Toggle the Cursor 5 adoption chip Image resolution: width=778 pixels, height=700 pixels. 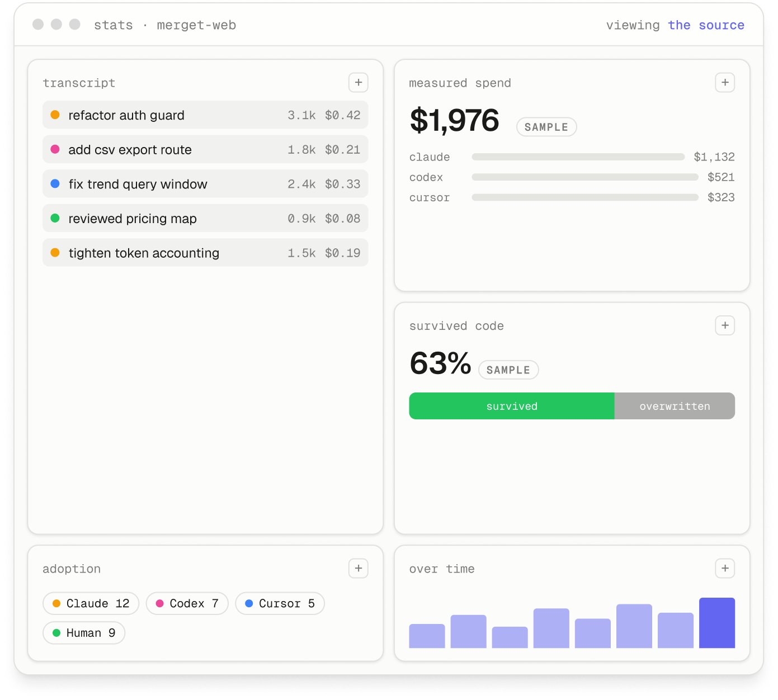280,604
